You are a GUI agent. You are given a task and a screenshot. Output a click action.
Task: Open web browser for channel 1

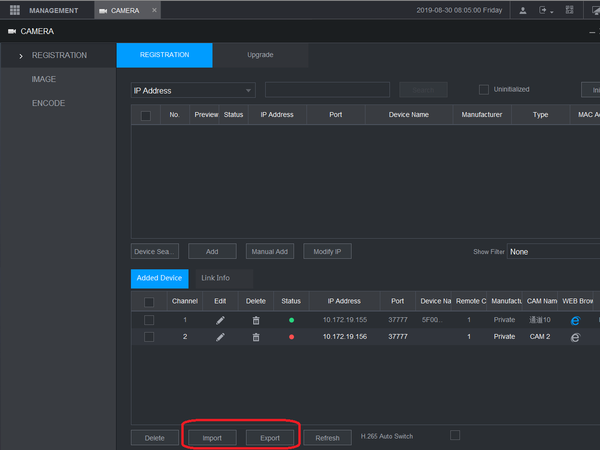click(575, 320)
